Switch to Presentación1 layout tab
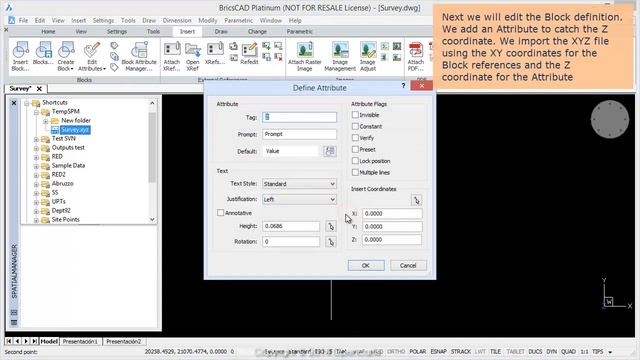This screenshot has height=360, width=640. tap(80, 341)
